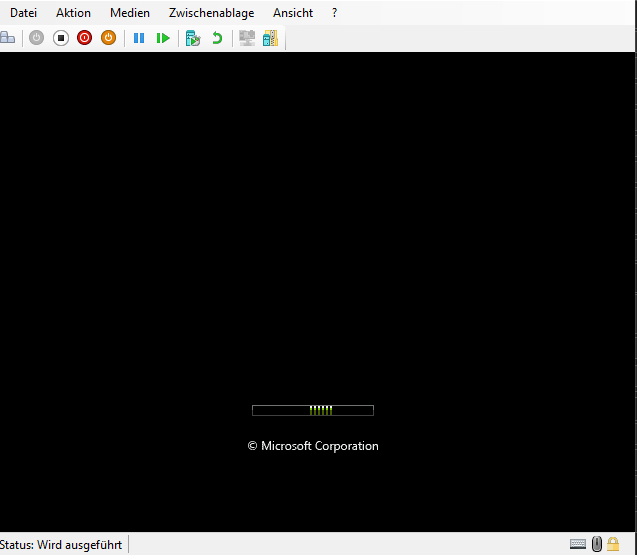This screenshot has width=637, height=555.
Task: Open the Medien menu
Action: pos(130,13)
